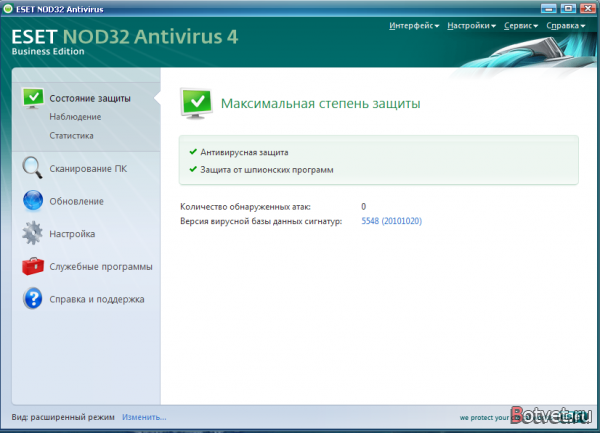The height and width of the screenshot is (433, 600).
Task: Maximize the ESET NOD32 window
Action: (x=569, y=8)
